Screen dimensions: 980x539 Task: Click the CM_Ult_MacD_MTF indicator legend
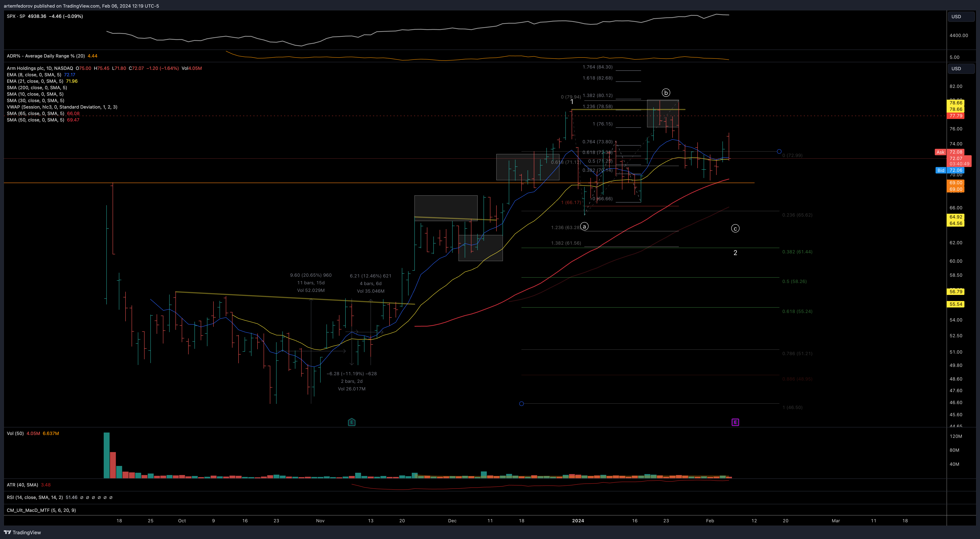41,510
